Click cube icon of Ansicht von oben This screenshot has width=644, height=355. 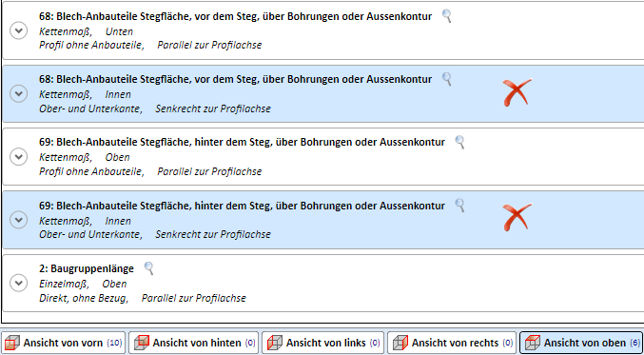pyautogui.click(x=533, y=343)
